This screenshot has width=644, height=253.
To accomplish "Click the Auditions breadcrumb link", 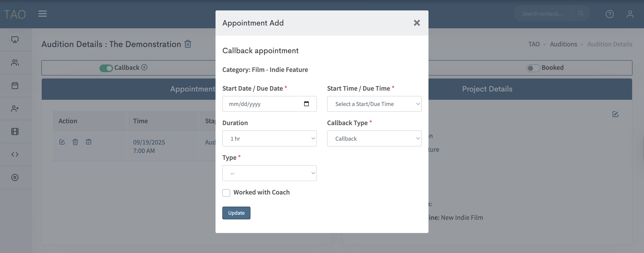I will coord(563,44).
